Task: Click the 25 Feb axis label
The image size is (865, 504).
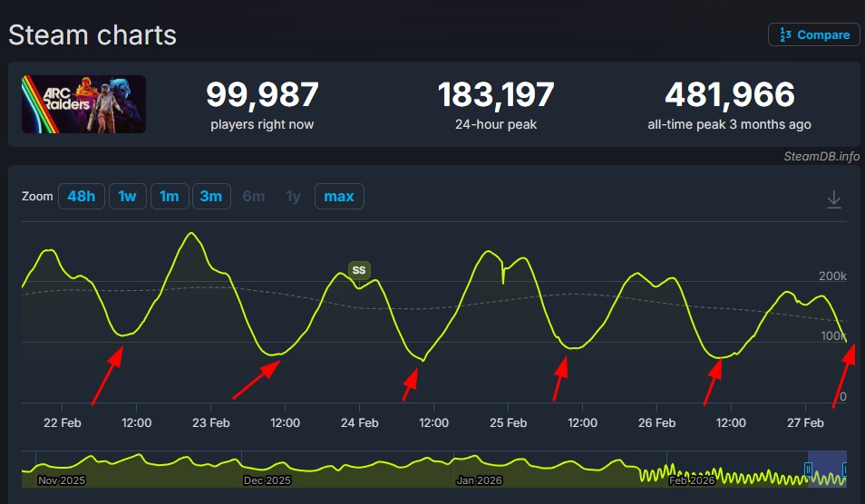Action: pos(508,423)
